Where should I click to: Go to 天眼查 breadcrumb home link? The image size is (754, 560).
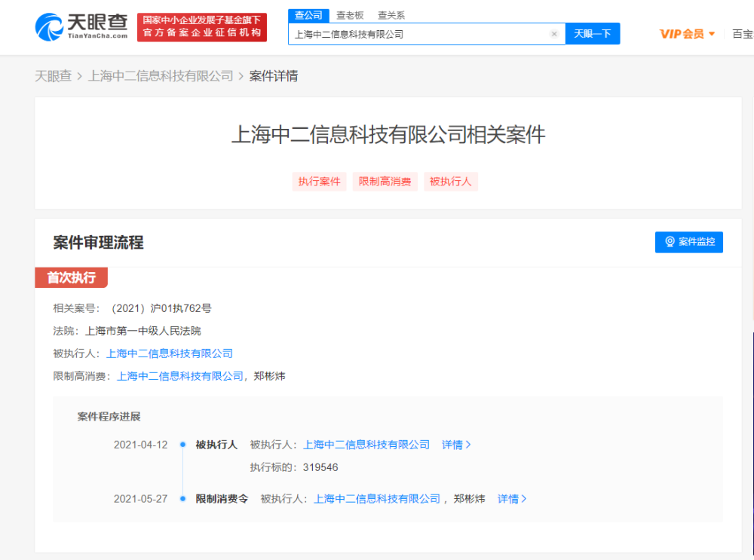pyautogui.click(x=53, y=76)
